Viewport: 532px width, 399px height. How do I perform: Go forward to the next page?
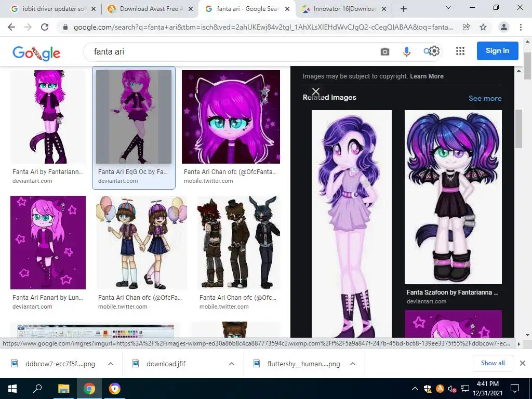click(x=28, y=27)
